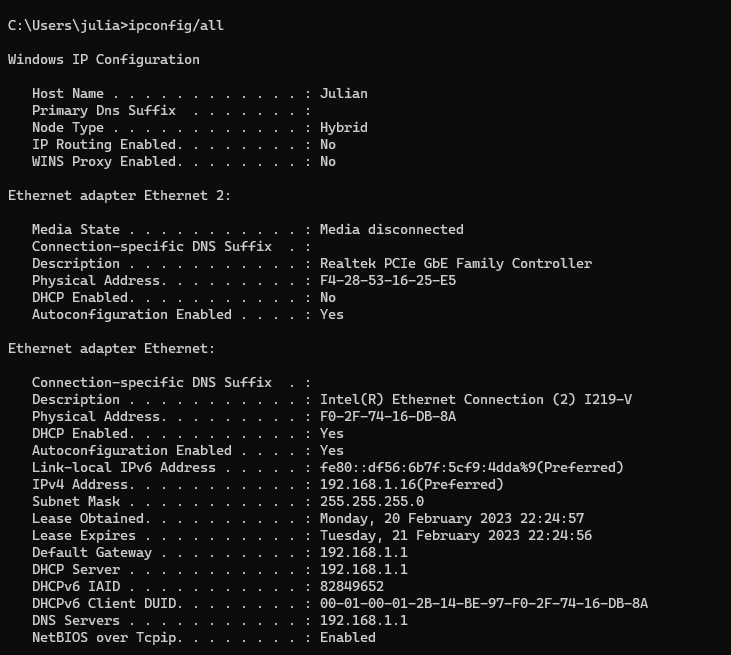
Task: Click the Node Type value Hybrid
Action: pos(343,127)
